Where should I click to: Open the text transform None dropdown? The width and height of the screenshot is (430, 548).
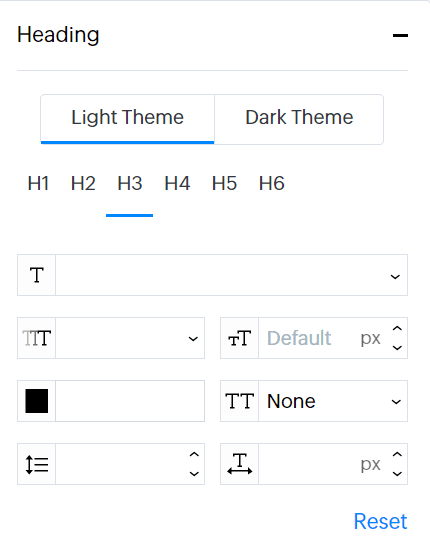click(333, 401)
